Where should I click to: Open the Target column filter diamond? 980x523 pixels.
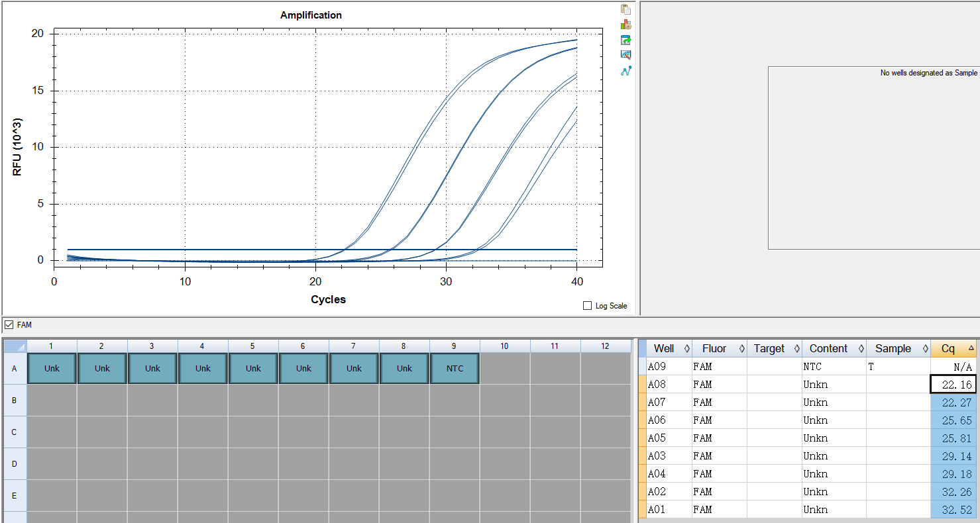pyautogui.click(x=796, y=349)
